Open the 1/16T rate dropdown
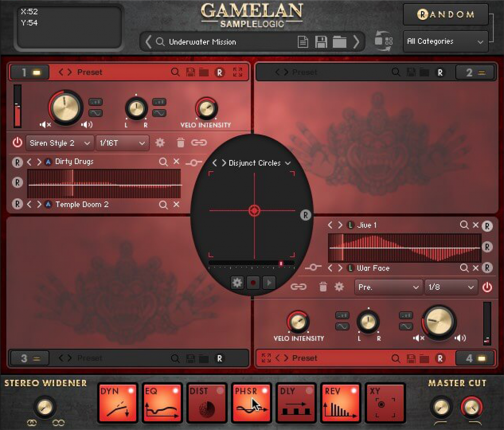This screenshot has height=430, width=504. click(122, 143)
